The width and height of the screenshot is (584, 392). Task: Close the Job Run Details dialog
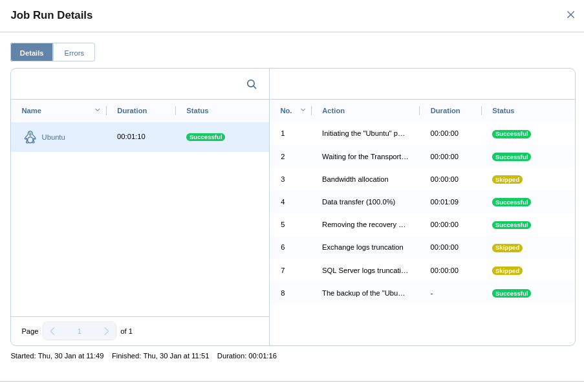pyautogui.click(x=570, y=15)
